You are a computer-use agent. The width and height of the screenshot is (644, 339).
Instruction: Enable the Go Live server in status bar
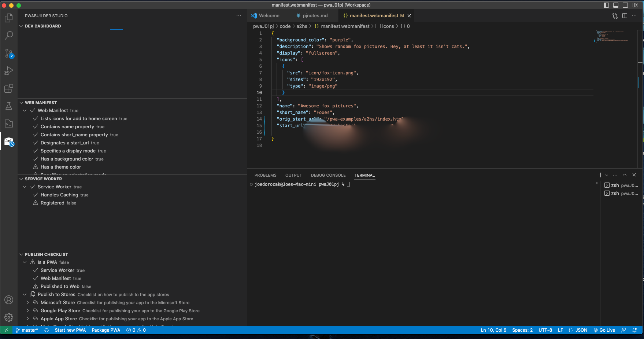[x=604, y=330]
